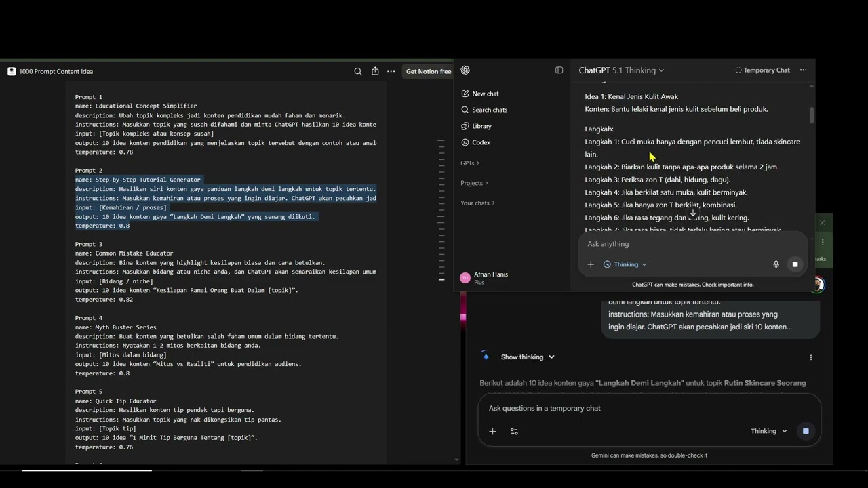Click Prompt 3 heading in Notion
The width and height of the screenshot is (868, 488).
coord(89,244)
